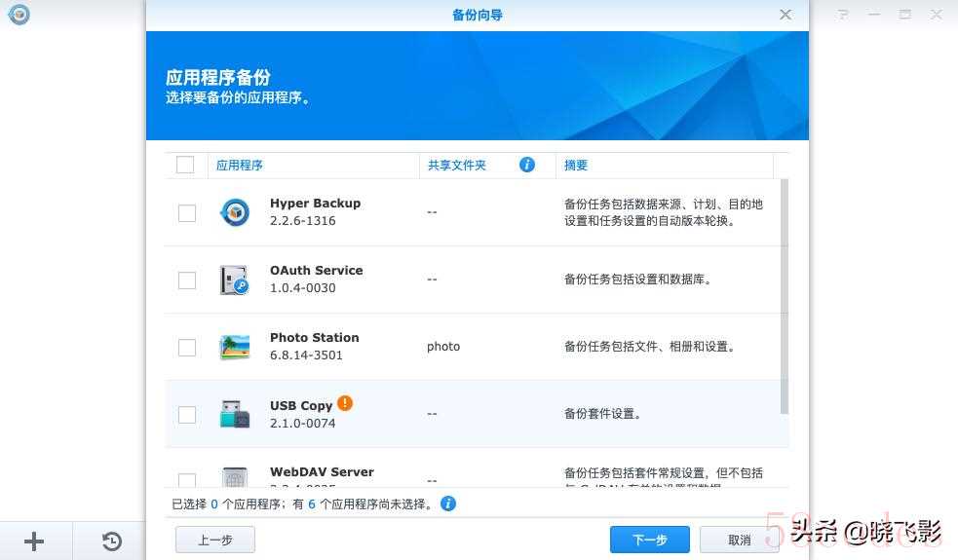Image resolution: width=958 pixels, height=560 pixels.
Task: Maximize the main Hyper Backup window
Action: (904, 14)
